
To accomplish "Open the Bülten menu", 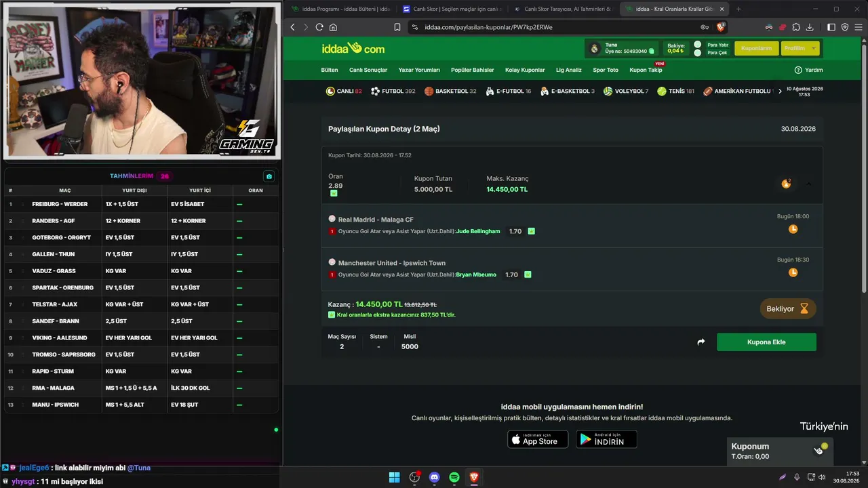I will pos(330,70).
